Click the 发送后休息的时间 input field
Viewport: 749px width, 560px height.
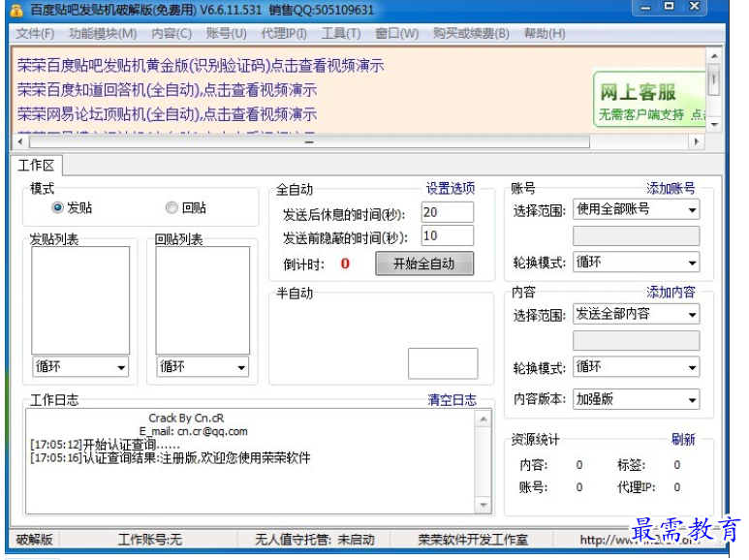[447, 212]
